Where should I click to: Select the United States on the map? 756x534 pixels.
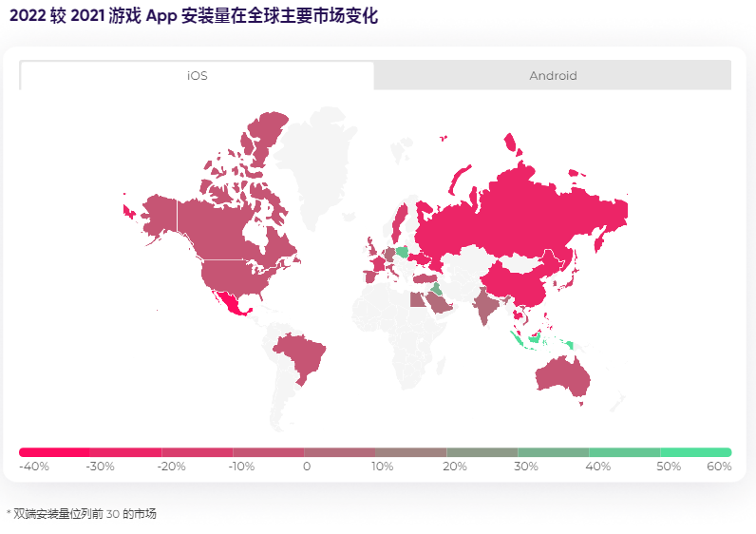point(232,277)
